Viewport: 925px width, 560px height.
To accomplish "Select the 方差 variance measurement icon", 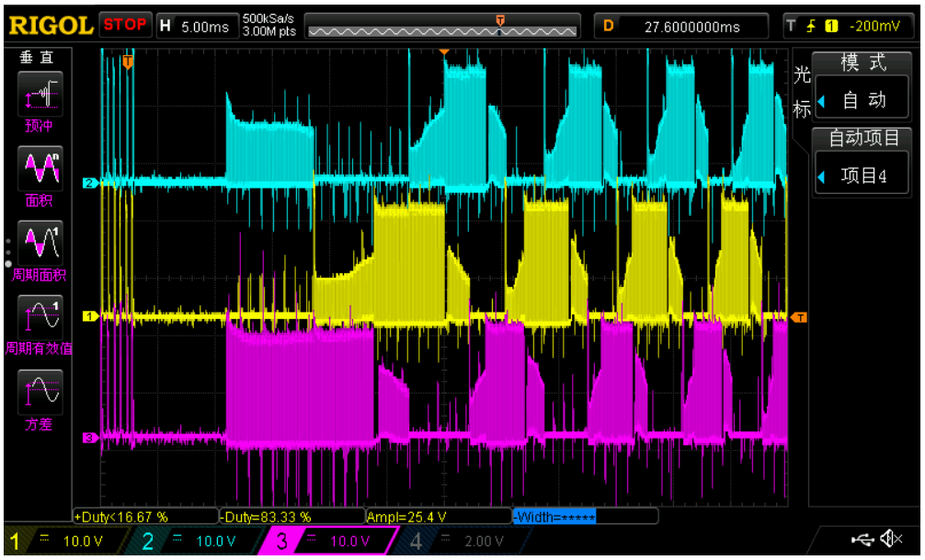I will point(40,393).
